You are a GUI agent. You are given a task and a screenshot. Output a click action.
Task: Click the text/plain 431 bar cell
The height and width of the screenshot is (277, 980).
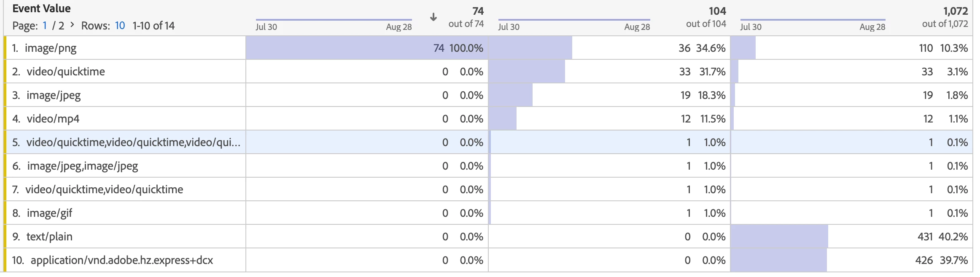851,237
